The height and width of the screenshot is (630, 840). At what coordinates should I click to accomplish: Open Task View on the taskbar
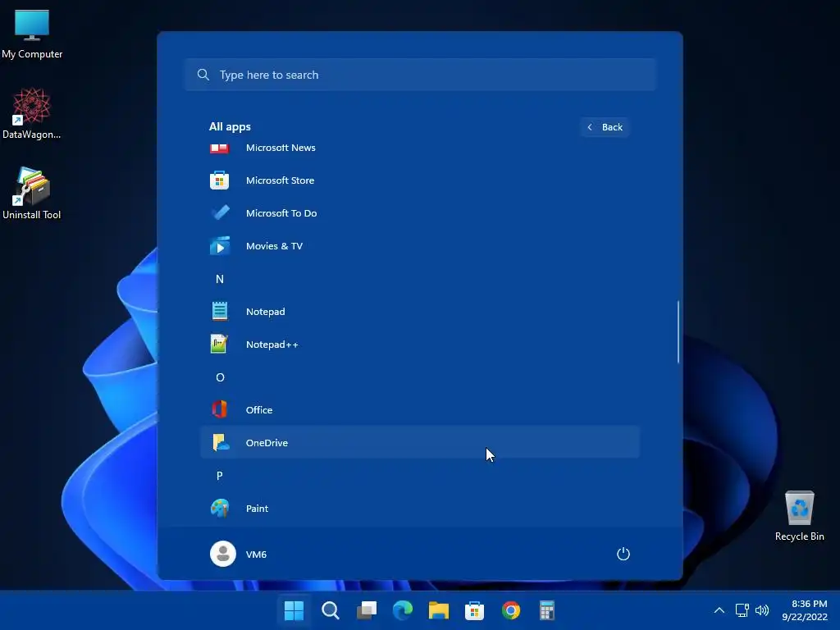point(367,610)
